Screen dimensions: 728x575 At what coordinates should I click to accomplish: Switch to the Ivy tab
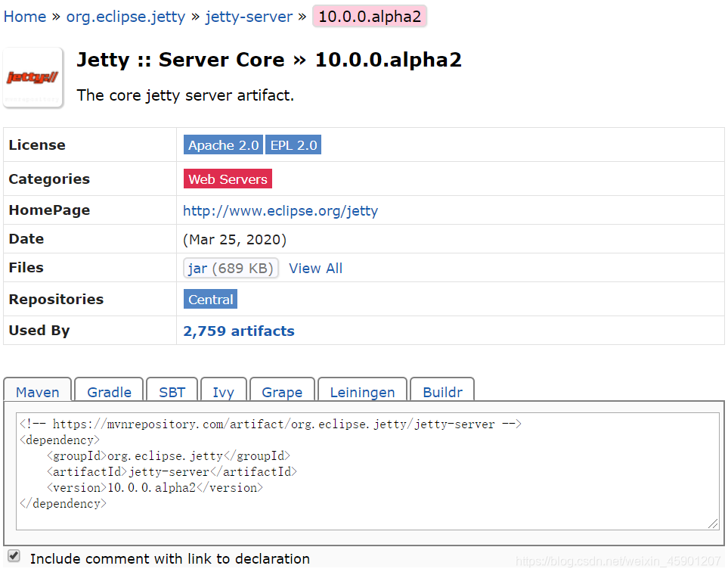coord(223,390)
